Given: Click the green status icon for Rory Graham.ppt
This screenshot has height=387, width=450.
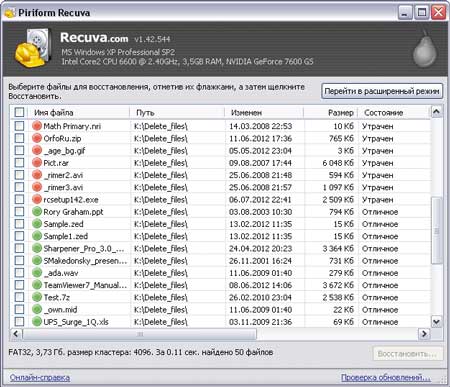Looking at the screenshot, I should click(x=37, y=212).
